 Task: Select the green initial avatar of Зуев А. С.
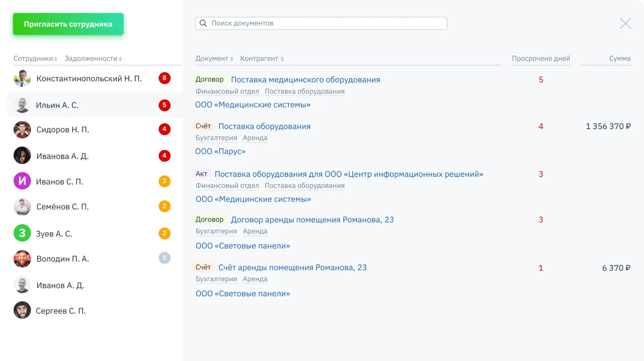coord(22,233)
